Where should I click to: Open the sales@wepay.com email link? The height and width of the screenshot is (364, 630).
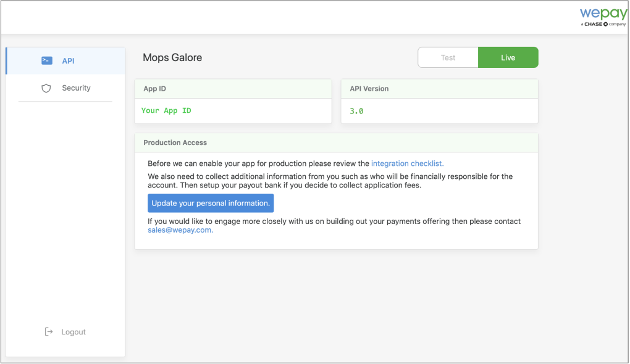click(180, 230)
